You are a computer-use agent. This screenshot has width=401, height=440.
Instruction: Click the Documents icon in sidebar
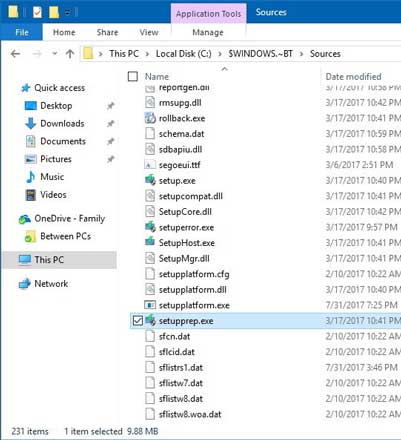(x=31, y=141)
